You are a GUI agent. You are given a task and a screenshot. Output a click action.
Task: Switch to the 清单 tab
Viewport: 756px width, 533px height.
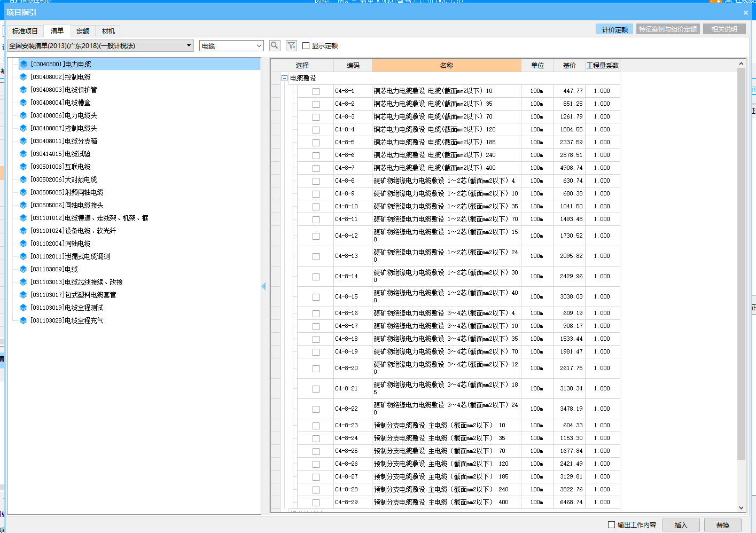point(57,31)
